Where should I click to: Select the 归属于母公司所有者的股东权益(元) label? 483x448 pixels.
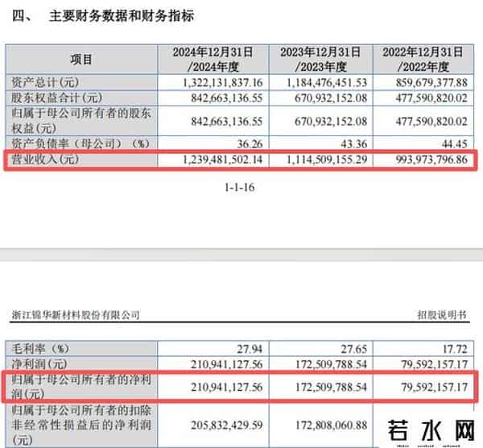point(81,121)
